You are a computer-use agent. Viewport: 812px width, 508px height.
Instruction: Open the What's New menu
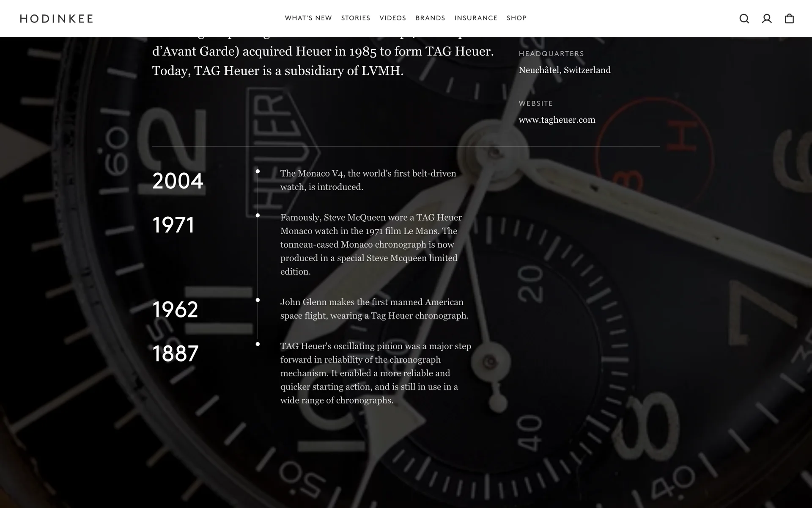pos(308,18)
